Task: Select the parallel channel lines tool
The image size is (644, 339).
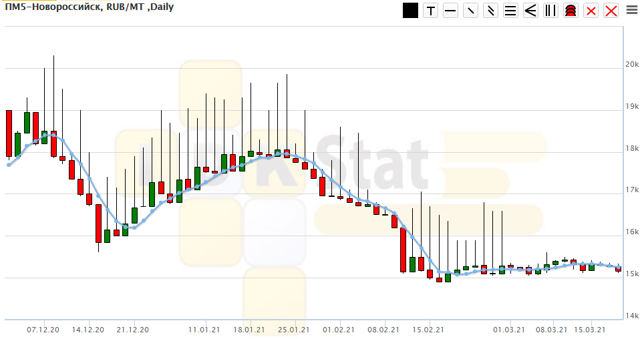Action: click(x=490, y=11)
